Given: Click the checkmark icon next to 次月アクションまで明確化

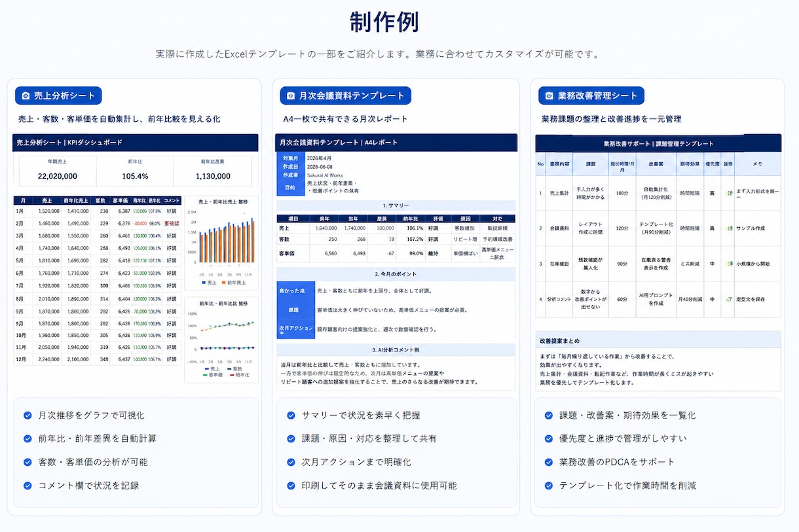Looking at the screenshot, I should (291, 462).
